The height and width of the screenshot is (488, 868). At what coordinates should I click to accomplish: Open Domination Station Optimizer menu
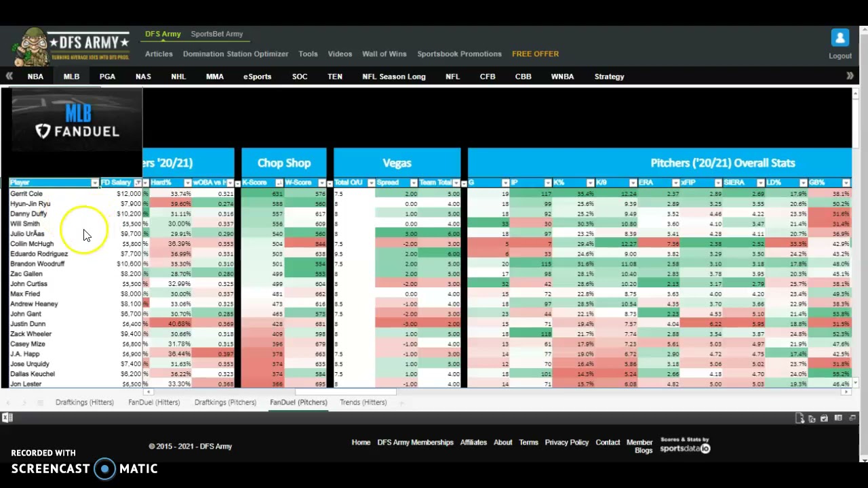pyautogui.click(x=235, y=54)
